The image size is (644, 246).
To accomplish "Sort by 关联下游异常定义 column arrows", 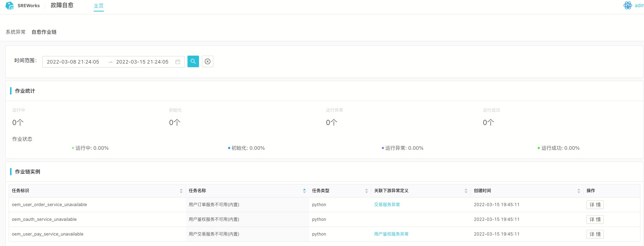I will 466,191.
